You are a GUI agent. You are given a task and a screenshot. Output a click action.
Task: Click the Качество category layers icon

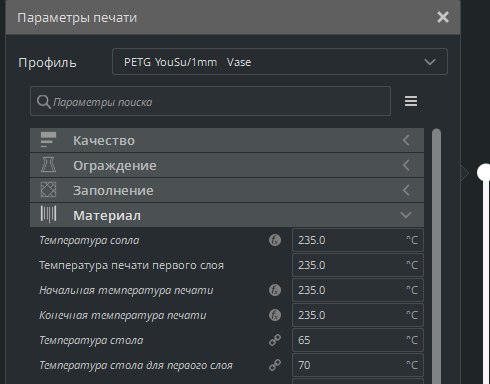pyautogui.click(x=48, y=140)
